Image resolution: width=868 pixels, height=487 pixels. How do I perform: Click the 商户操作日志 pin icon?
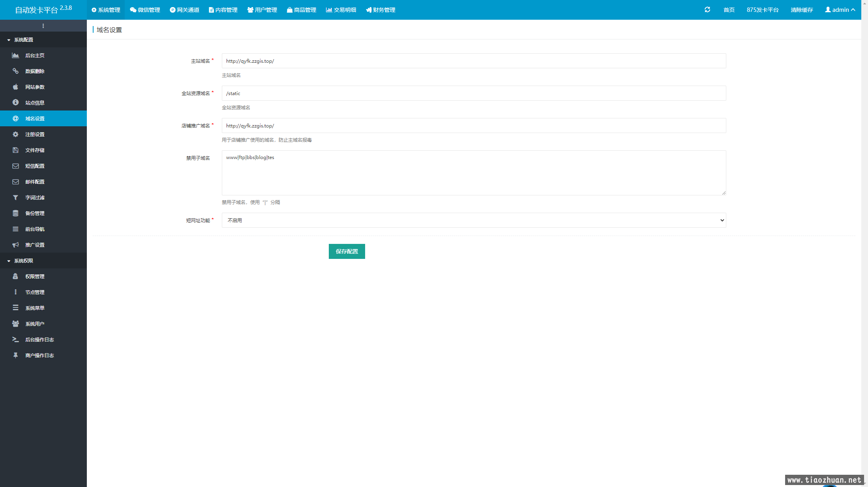click(15, 355)
